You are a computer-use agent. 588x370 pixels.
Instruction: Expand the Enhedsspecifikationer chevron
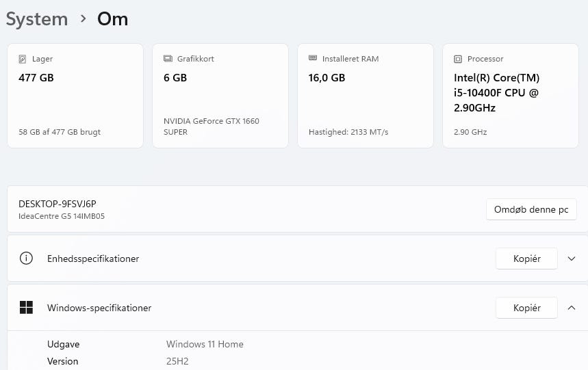(572, 259)
